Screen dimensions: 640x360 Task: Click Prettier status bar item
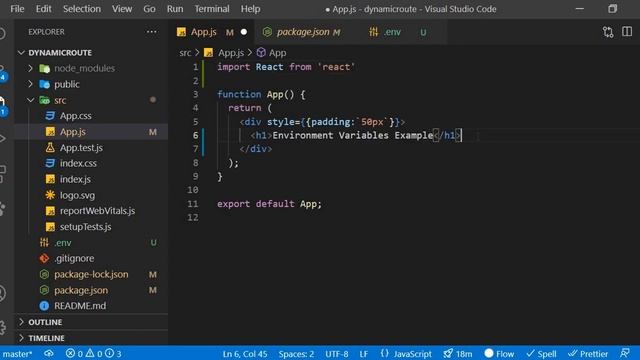click(x=588, y=353)
